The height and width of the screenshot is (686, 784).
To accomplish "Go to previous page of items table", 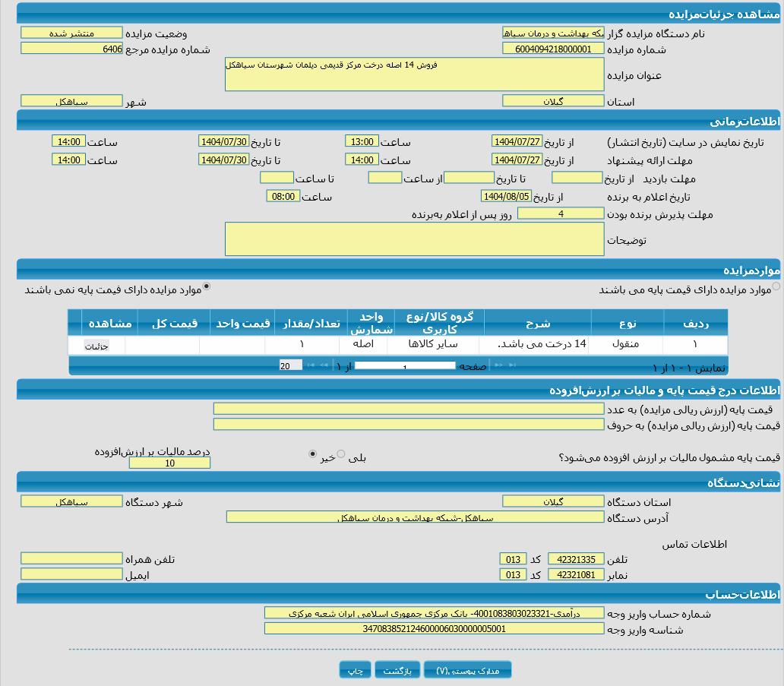I will click(x=498, y=366).
